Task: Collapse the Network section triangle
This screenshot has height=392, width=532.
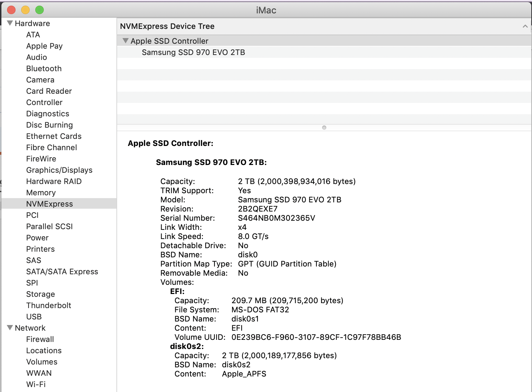Action: [x=10, y=328]
